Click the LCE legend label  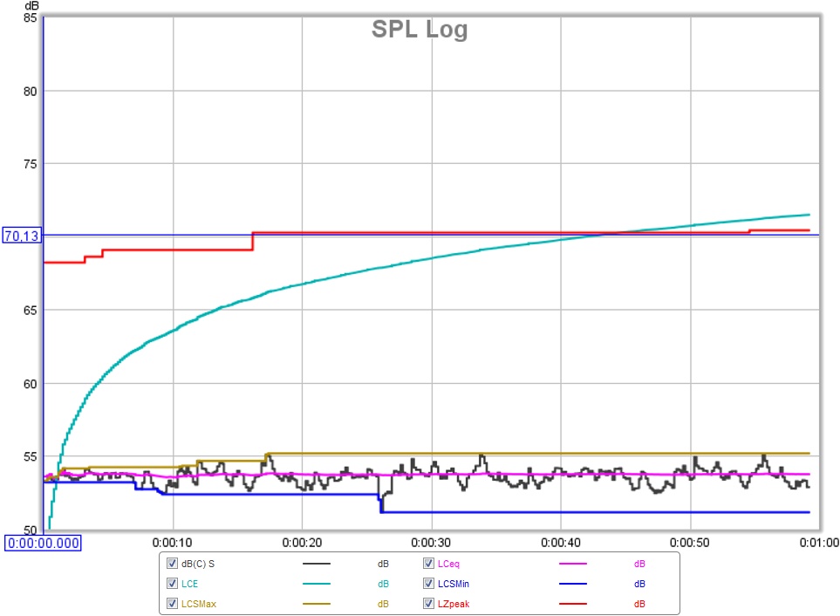point(189,584)
